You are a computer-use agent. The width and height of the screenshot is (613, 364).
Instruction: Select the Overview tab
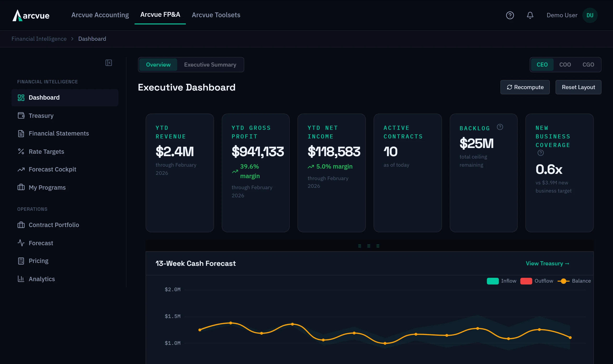158,65
